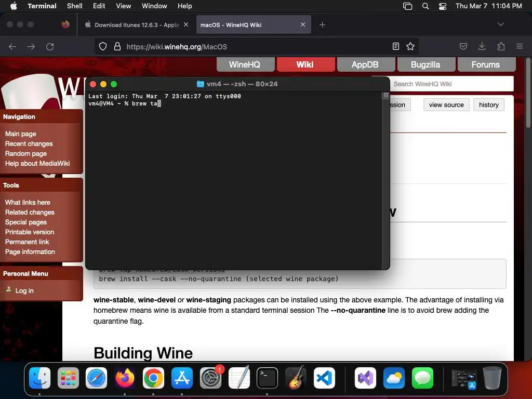
Task: Click the history button
Action: pyautogui.click(x=488, y=105)
